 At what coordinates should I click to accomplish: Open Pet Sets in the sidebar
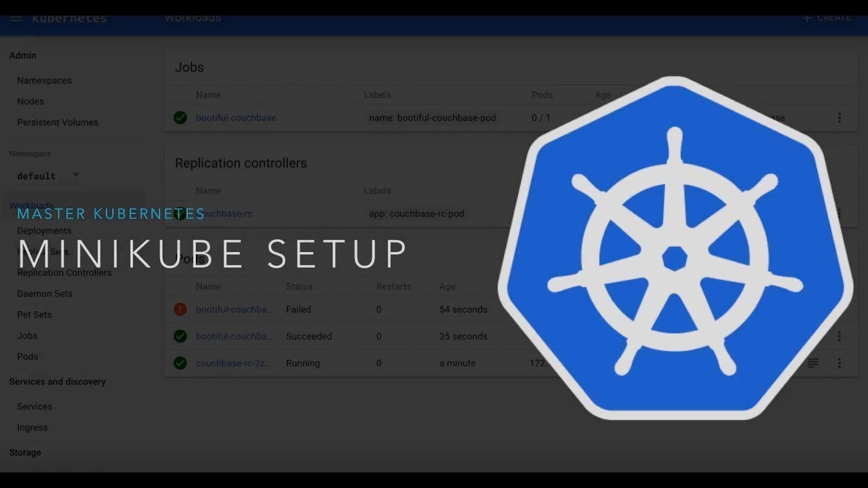pos(35,314)
